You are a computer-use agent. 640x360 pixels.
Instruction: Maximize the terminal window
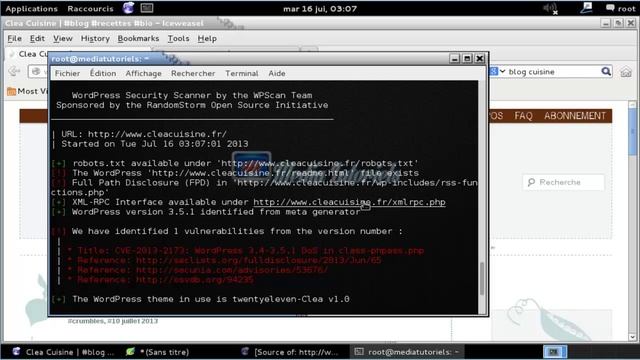[x=467, y=59]
